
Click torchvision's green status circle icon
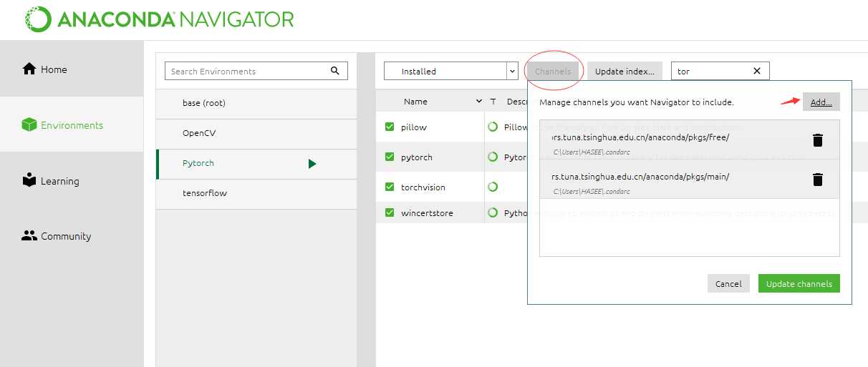click(493, 187)
